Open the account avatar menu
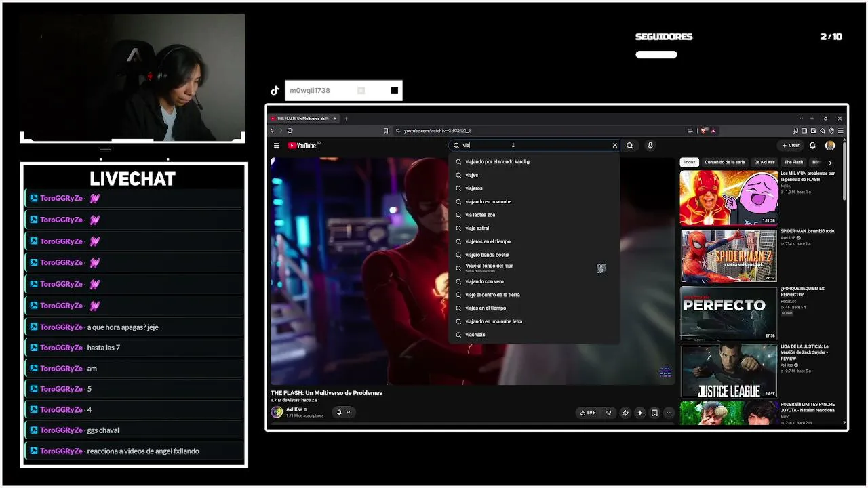 830,146
